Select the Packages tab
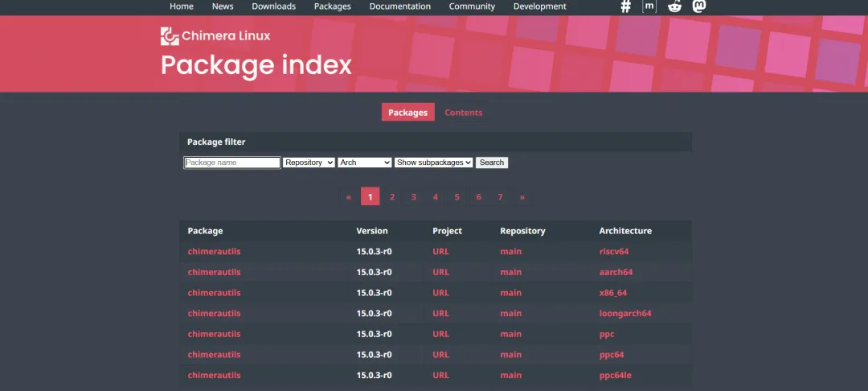 point(408,113)
